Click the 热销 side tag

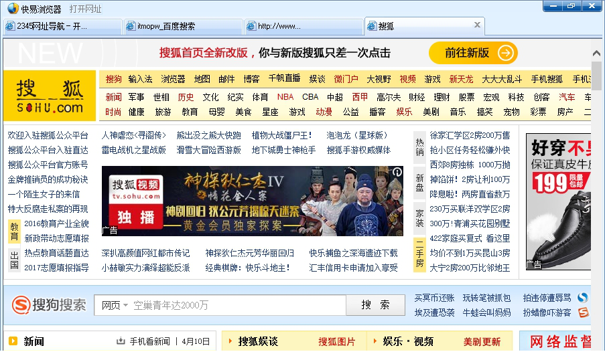pyautogui.click(x=419, y=147)
